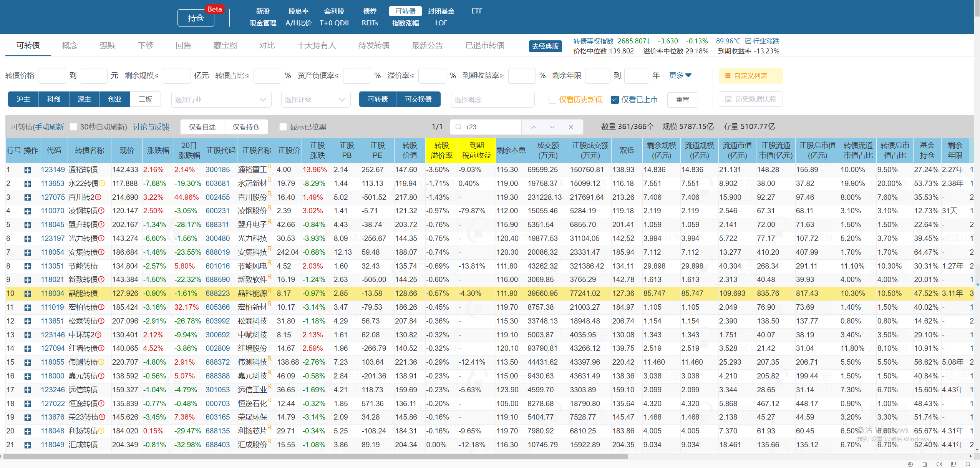Switch to the 强赎 tab
Image resolution: width=980 pixels, height=468 pixels.
(108, 45)
